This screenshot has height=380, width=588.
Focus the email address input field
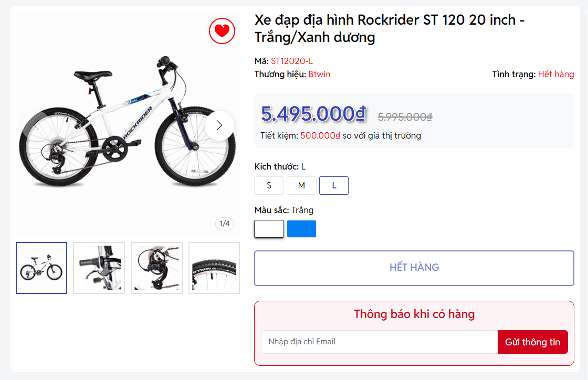coord(379,342)
